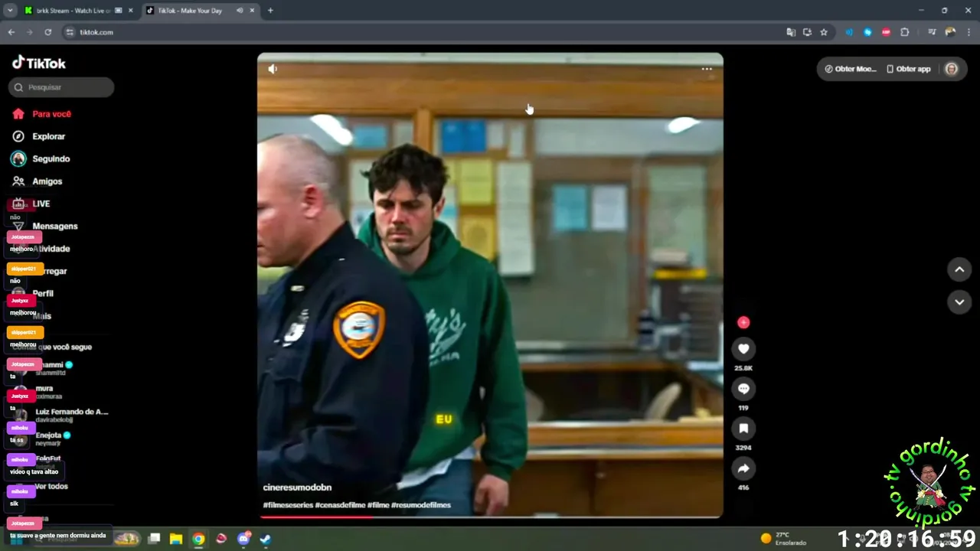The width and height of the screenshot is (980, 551).
Task: Click the site info icon in address bar
Action: [x=70, y=32]
